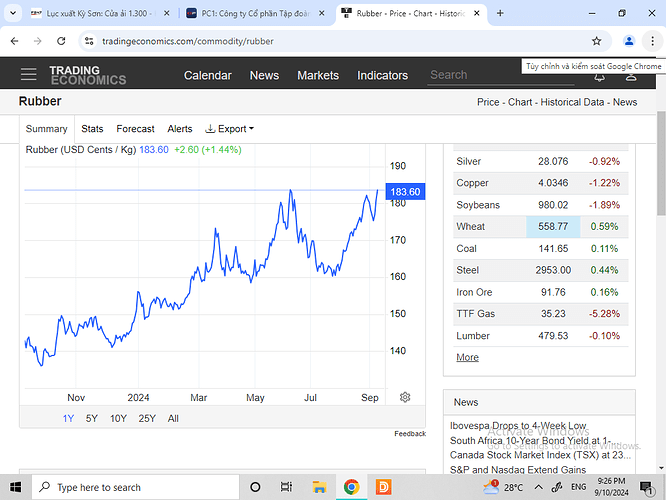This screenshot has height=500, width=666.
Task: Click the site information icon in address bar
Action: coord(89,41)
